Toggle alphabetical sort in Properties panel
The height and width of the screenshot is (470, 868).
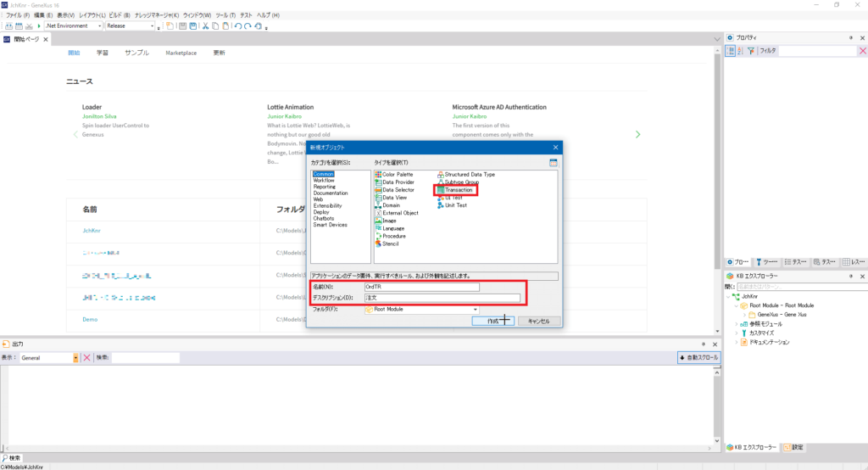741,50
